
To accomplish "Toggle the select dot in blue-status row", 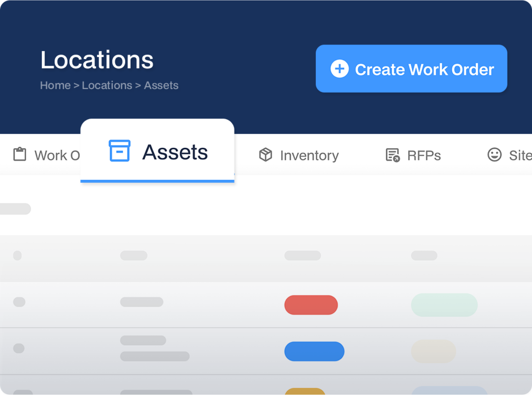I will (19, 348).
